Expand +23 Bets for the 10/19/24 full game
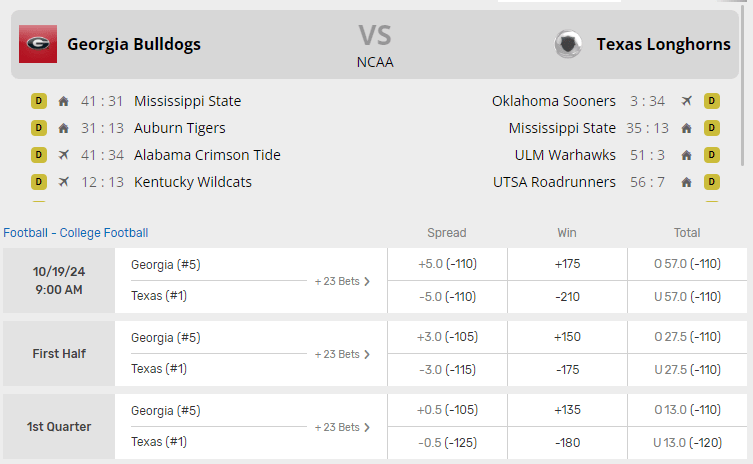This screenshot has height=464, width=753. tap(342, 281)
